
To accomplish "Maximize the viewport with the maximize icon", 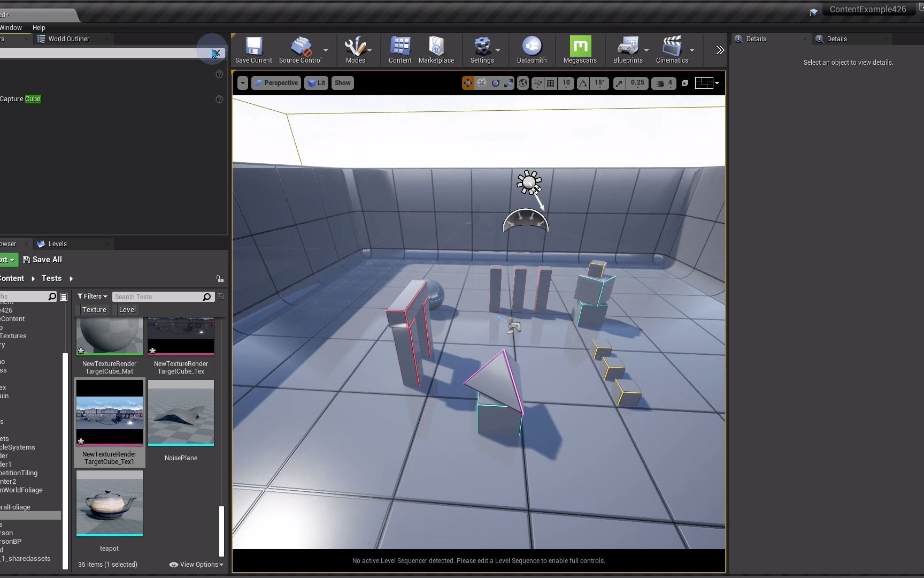I will pyautogui.click(x=685, y=83).
